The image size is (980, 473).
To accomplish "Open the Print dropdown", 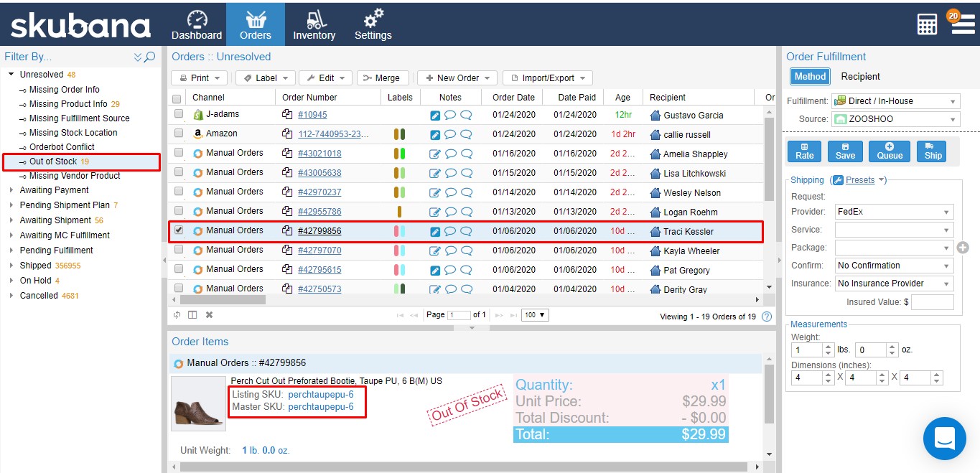I will click(200, 78).
